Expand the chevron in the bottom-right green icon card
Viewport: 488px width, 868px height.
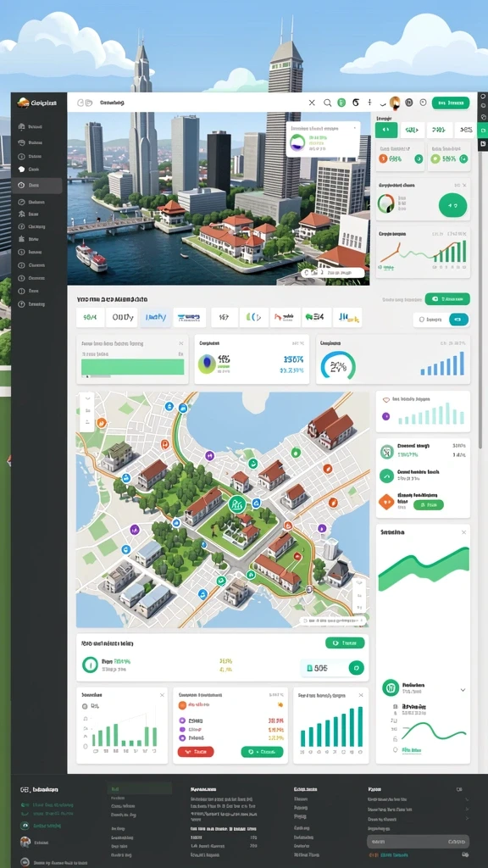[463, 690]
